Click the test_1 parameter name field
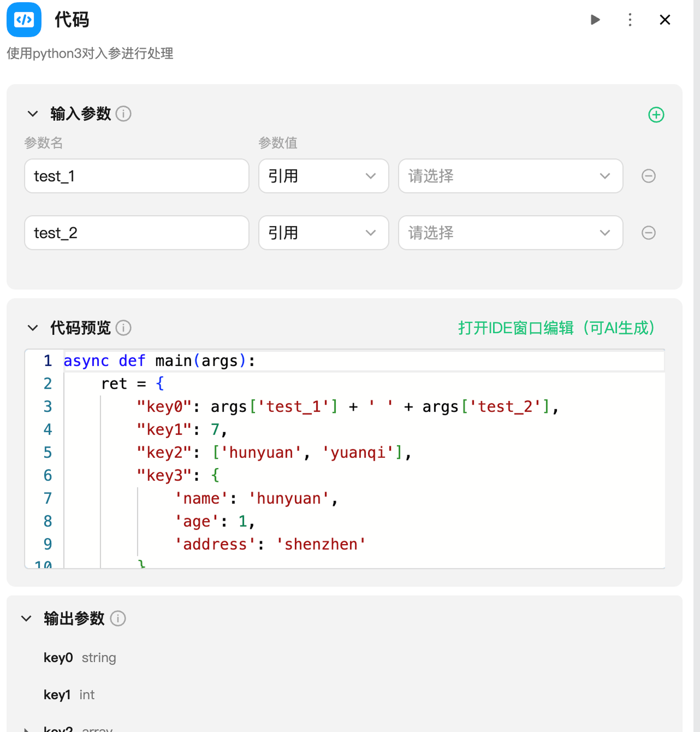Screen dimensions: 700x732 click(136, 176)
